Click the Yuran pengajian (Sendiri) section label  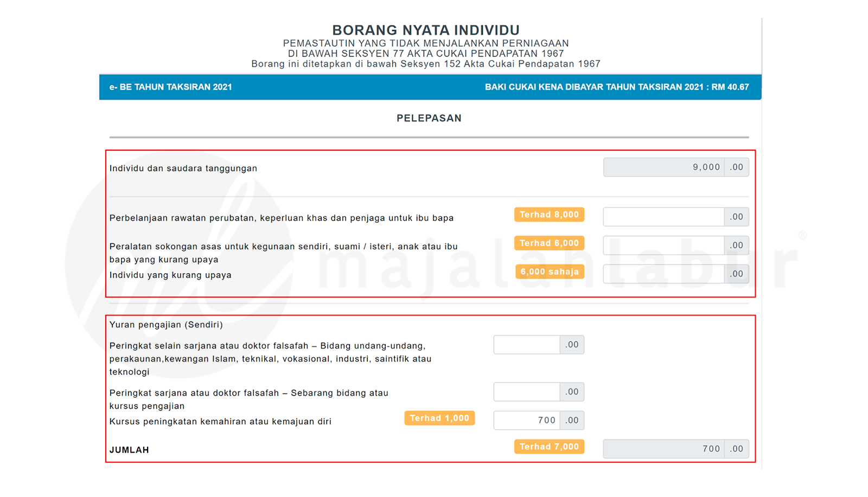coord(166,325)
